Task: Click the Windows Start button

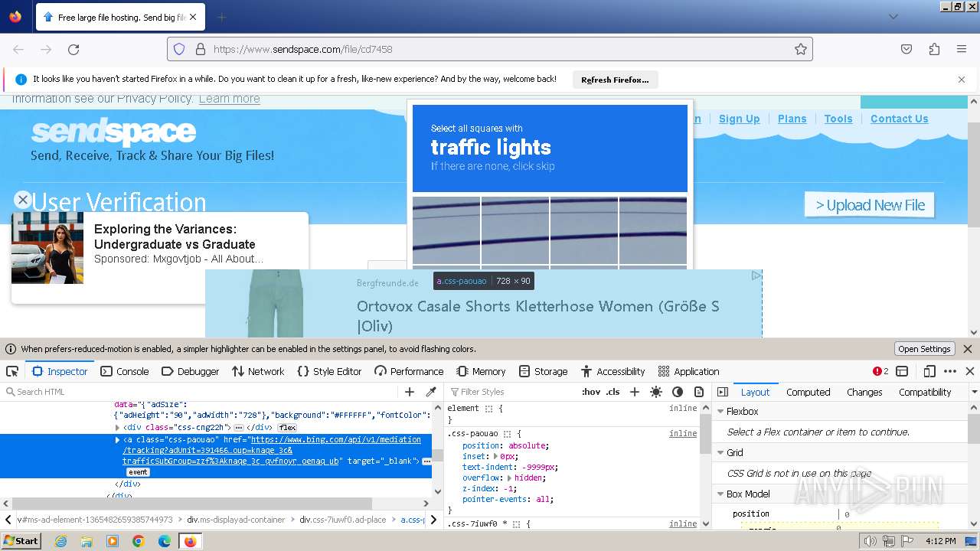Action: click(21, 541)
